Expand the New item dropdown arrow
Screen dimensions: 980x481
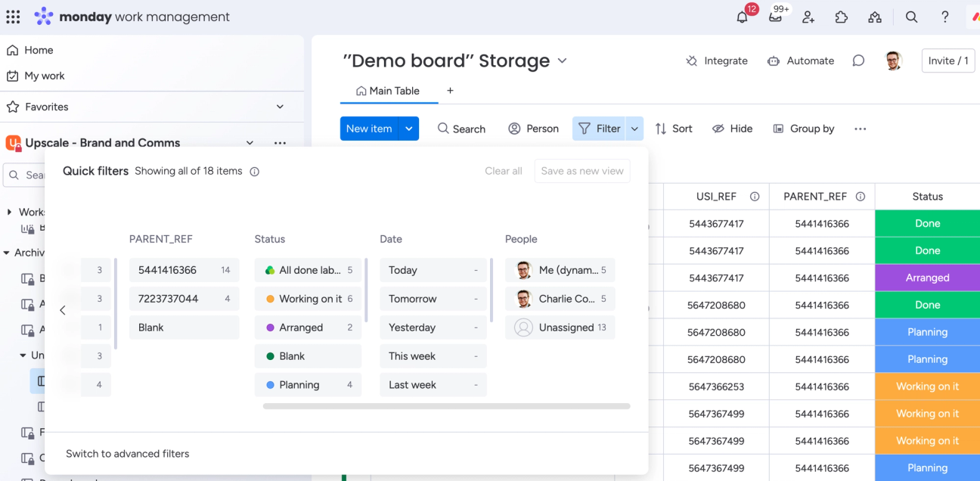[x=408, y=129]
